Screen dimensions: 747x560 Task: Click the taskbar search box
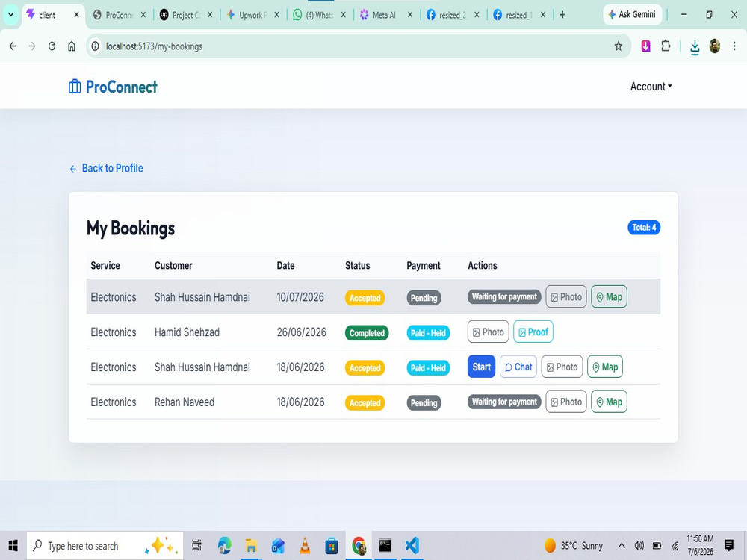coord(105,546)
